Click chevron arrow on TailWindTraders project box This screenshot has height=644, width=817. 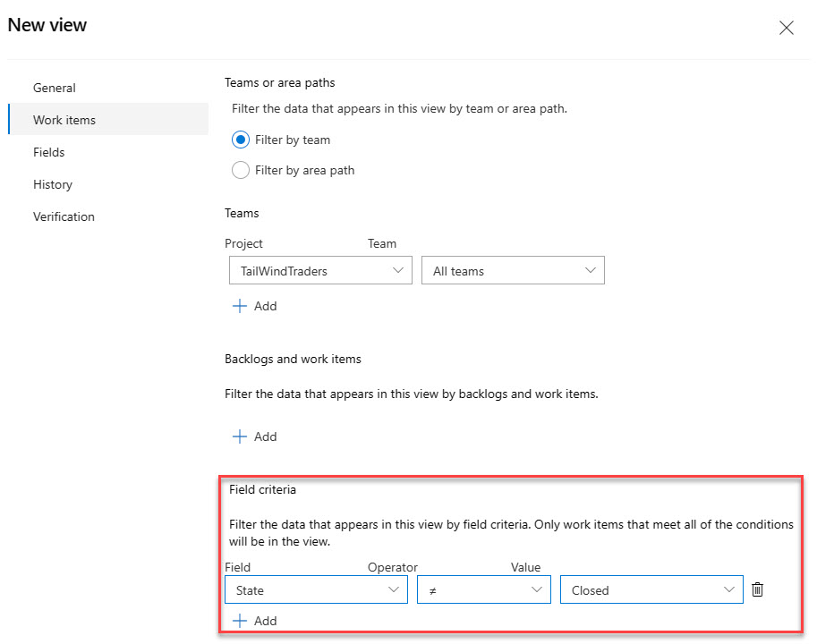pyautogui.click(x=397, y=271)
